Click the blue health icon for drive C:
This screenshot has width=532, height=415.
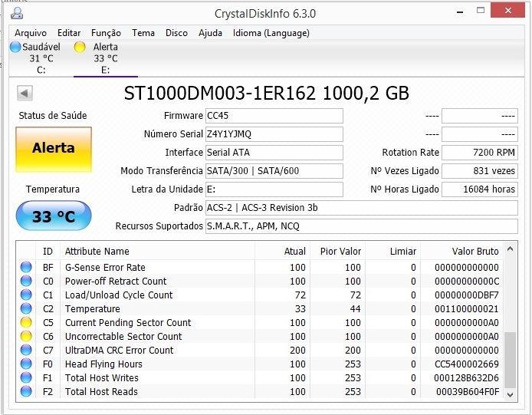point(15,47)
